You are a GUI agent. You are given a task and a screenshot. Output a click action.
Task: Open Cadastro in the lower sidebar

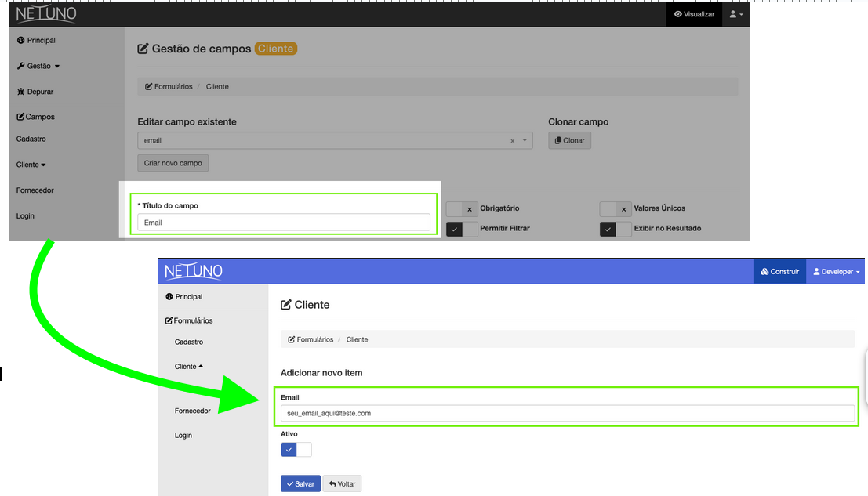(189, 342)
